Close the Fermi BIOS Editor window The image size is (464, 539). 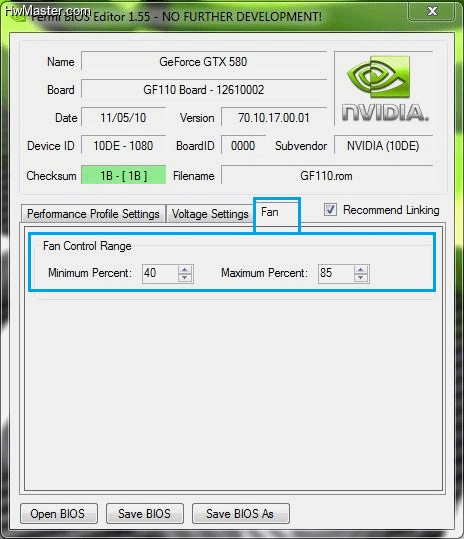(432, 11)
